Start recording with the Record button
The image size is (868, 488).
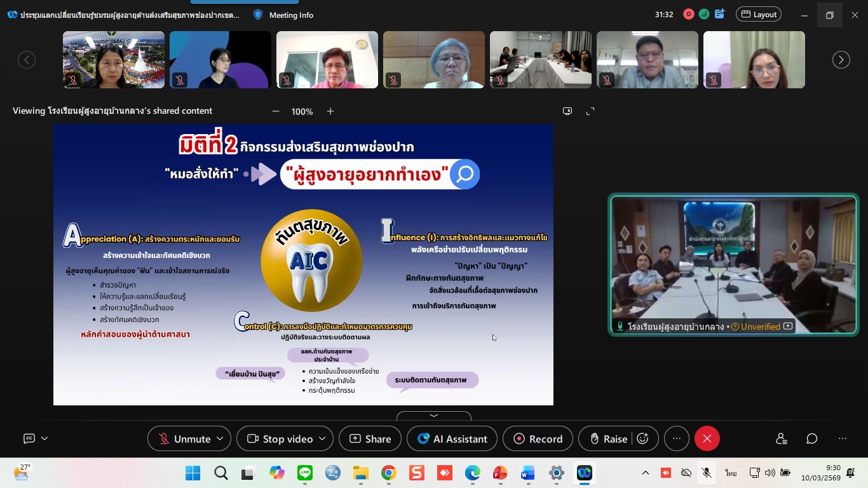tap(538, 438)
